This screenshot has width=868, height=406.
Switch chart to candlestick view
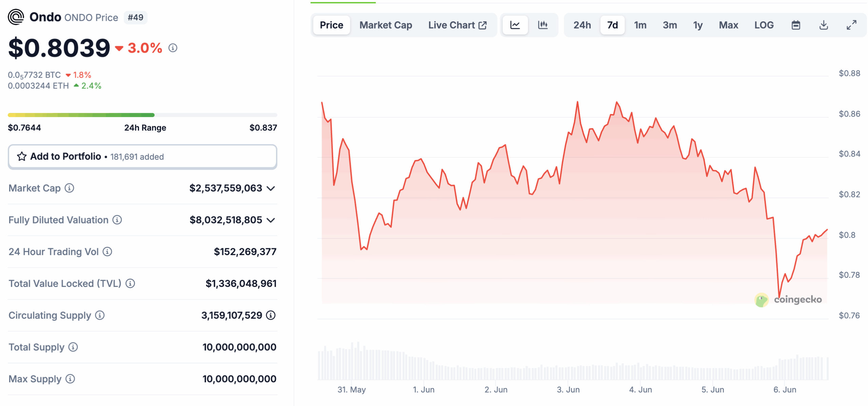tap(542, 25)
